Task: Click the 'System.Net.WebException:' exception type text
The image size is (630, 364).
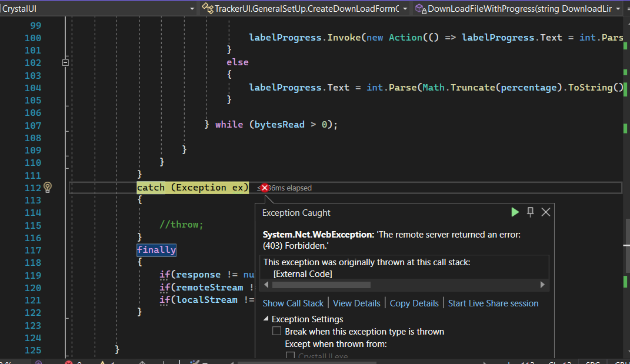Action: 318,235
